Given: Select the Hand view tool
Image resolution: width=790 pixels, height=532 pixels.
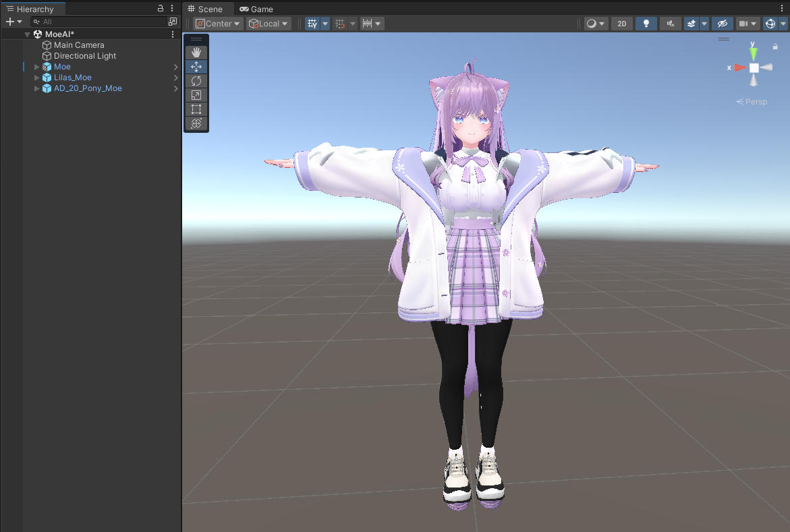Looking at the screenshot, I should [196, 53].
